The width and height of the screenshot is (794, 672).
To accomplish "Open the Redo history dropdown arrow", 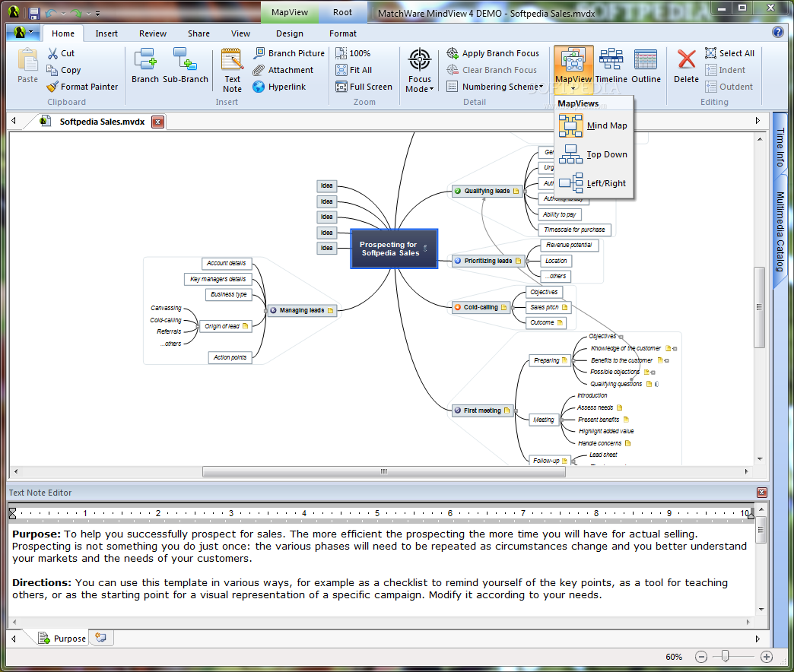I will (x=88, y=14).
